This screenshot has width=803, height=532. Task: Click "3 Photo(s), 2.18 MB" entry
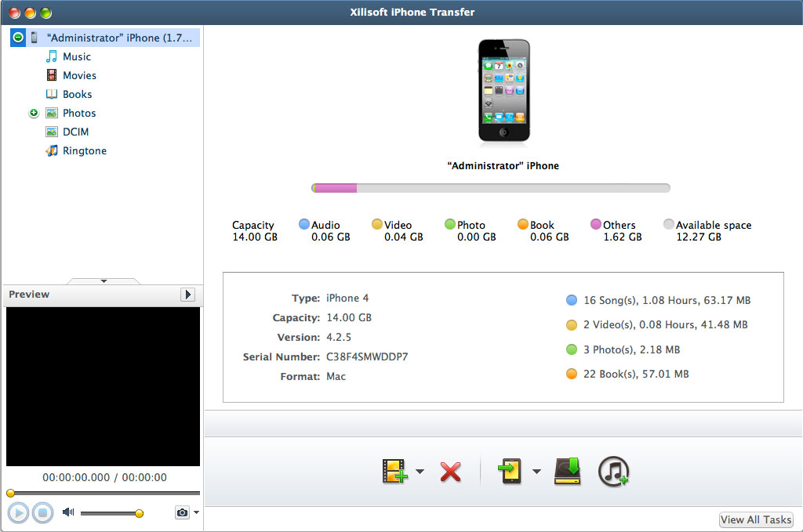point(631,350)
